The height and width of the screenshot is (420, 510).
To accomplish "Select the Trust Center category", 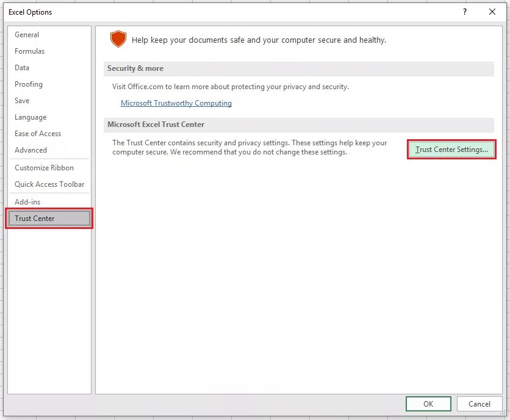I will [35, 218].
